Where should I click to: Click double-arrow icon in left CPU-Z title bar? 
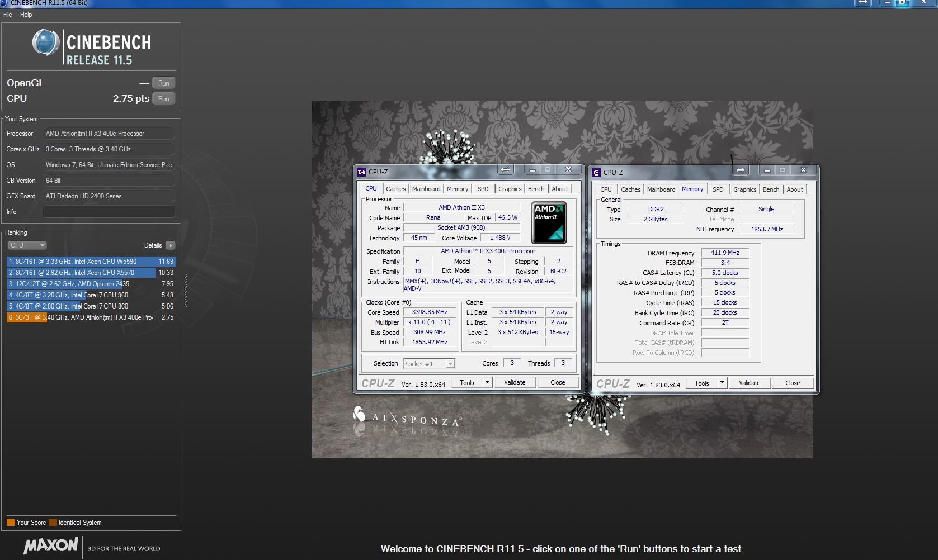click(x=505, y=170)
